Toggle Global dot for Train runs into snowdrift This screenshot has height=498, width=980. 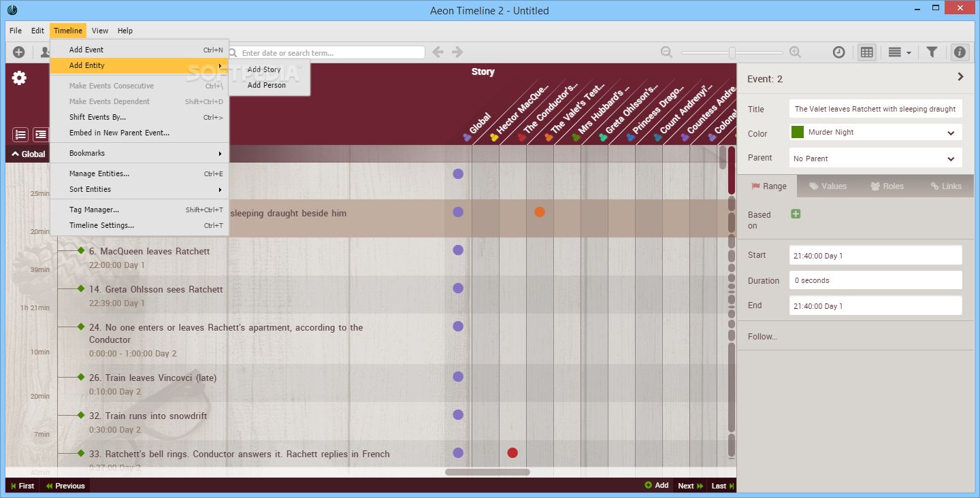(458, 414)
